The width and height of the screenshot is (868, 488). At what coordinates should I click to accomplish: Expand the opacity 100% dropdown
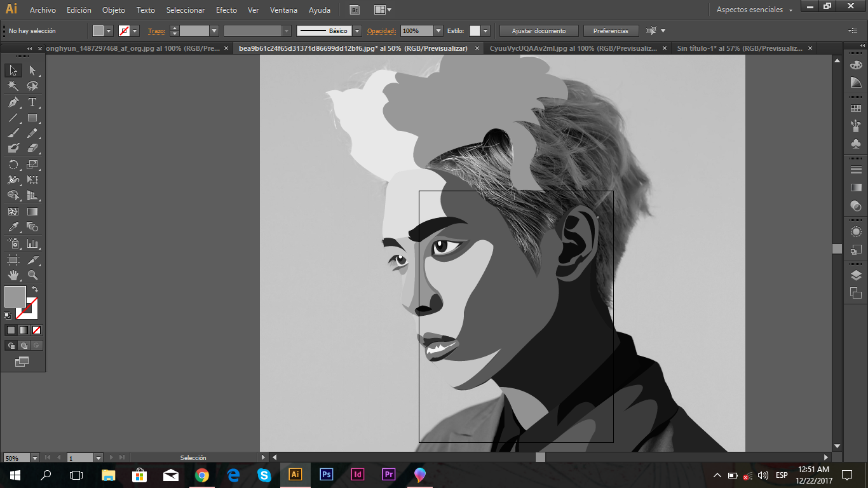(x=438, y=30)
